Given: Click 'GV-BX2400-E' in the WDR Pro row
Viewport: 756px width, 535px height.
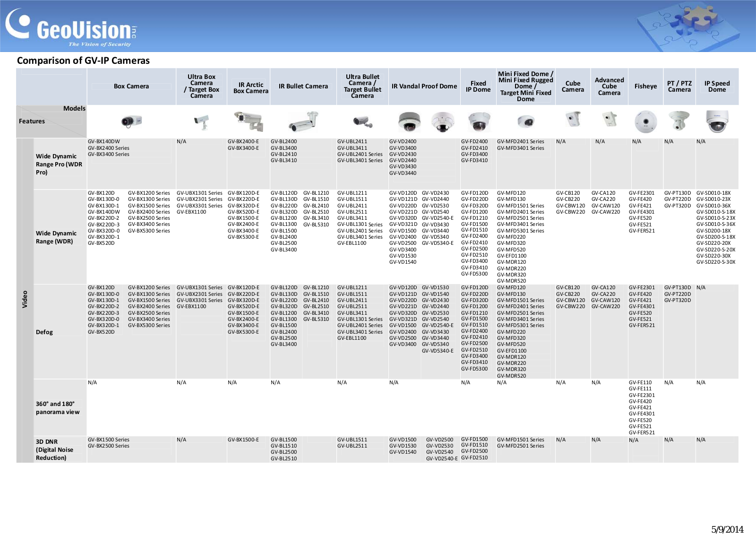Looking at the screenshot, I should click(243, 142).
